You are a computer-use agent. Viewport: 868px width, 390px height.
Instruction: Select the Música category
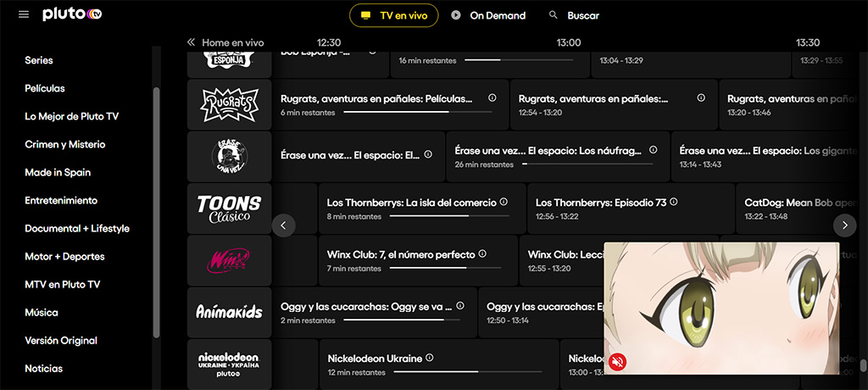pos(42,313)
